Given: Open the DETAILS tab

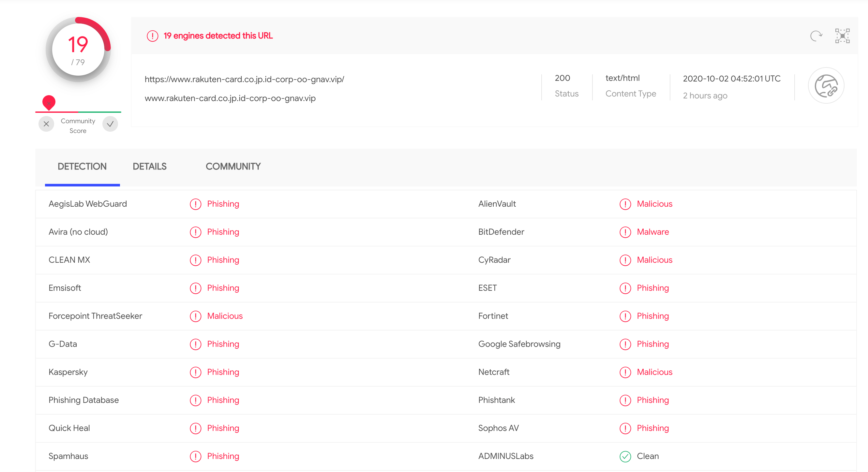Looking at the screenshot, I should pos(150,167).
